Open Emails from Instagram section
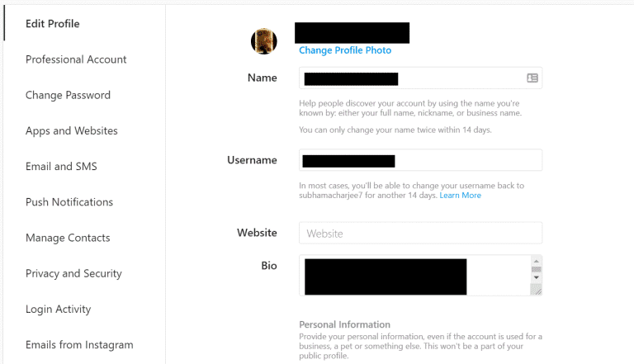 pos(79,344)
